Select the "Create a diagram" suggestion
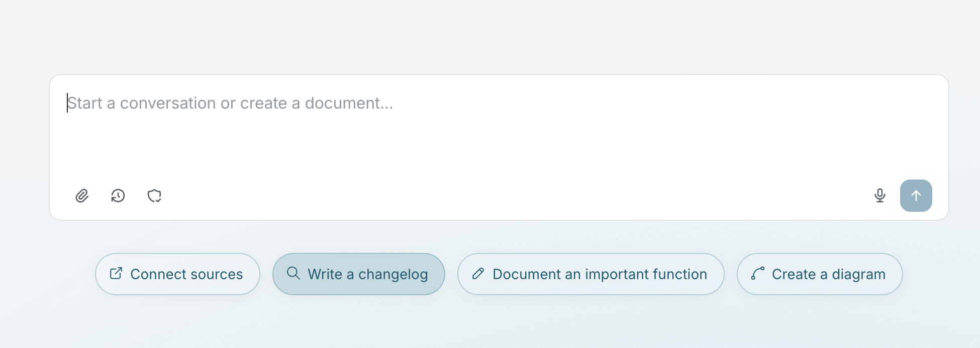The width and height of the screenshot is (980, 348). click(x=819, y=274)
